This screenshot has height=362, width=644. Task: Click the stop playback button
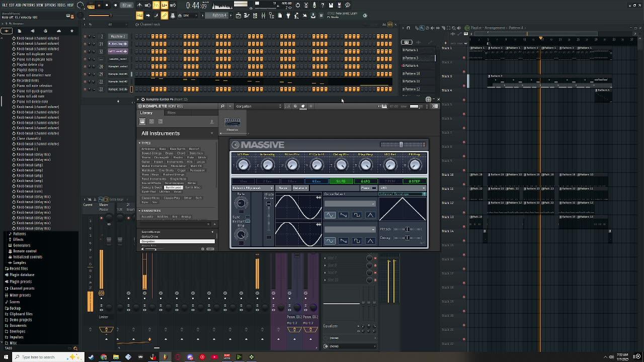tap(107, 6)
